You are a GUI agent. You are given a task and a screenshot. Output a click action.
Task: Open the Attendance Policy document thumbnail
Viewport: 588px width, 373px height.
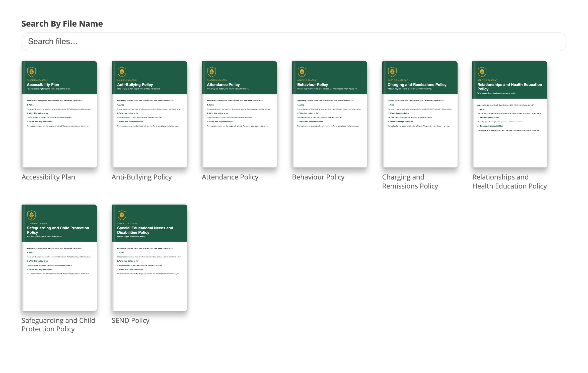[x=239, y=114]
